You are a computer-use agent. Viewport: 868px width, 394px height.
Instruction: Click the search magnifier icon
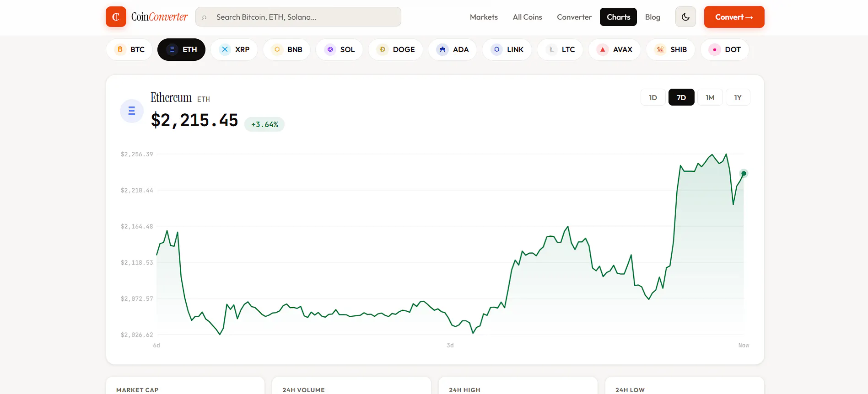pyautogui.click(x=204, y=17)
